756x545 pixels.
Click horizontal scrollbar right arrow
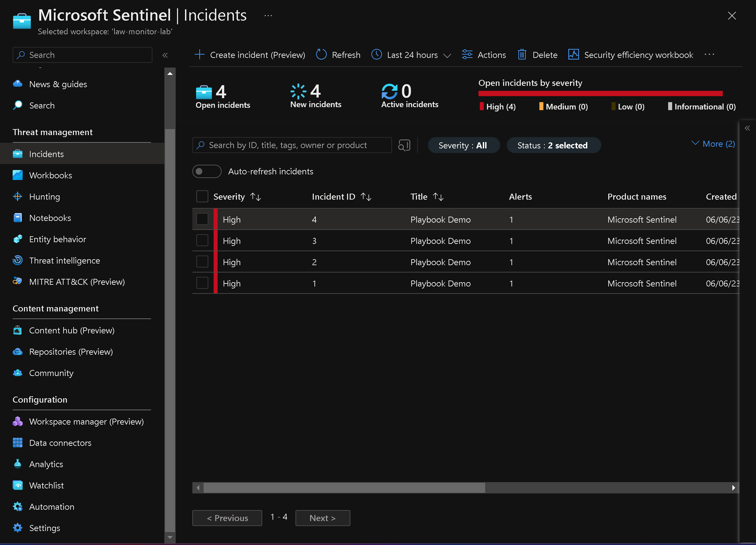733,488
